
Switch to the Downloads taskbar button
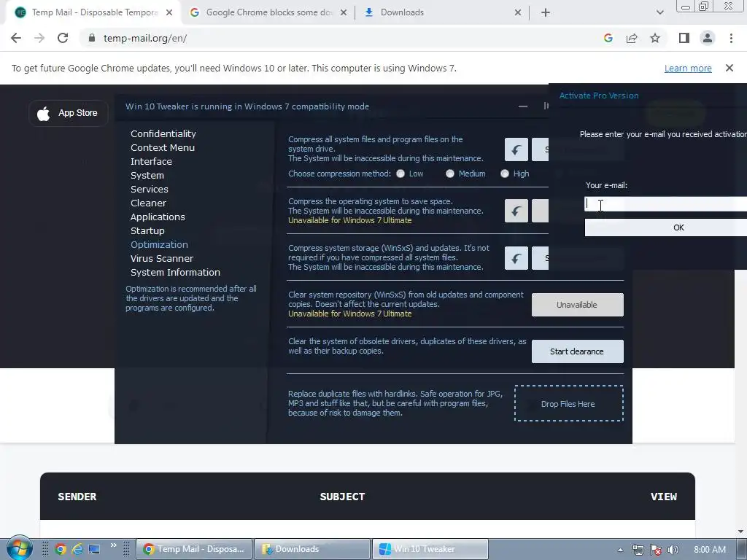[312, 549]
